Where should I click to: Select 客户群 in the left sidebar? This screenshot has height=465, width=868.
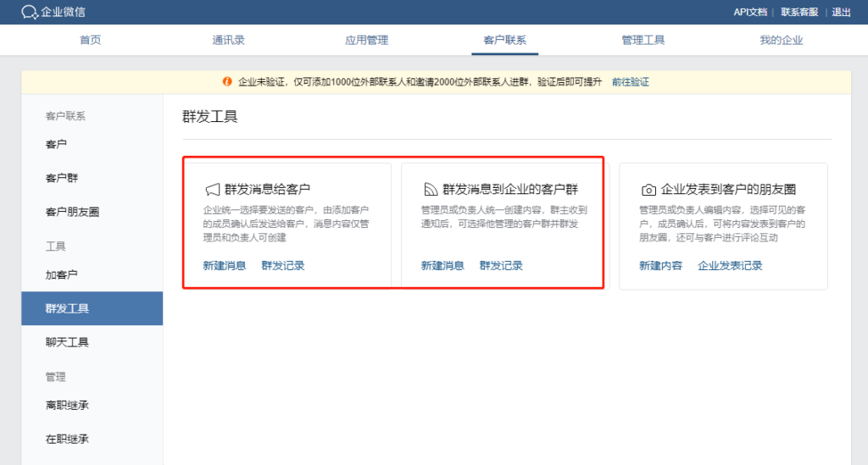61,178
